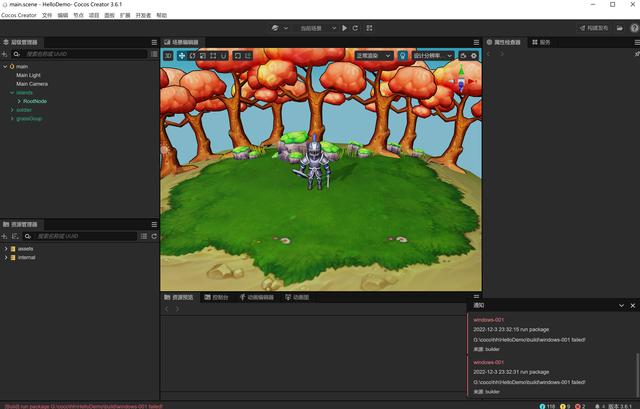Toggle the pivot/center gizmo button
Viewport: 640px width, 409px height.
pos(238,56)
